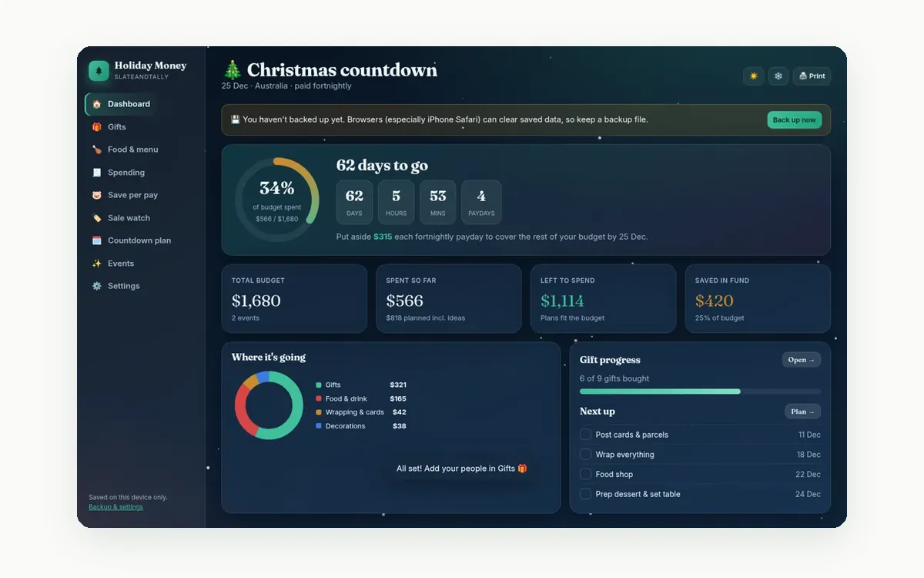The width and height of the screenshot is (924, 578).
Task: Tick the Prep dessert & set table checkbox
Action: coord(585,494)
